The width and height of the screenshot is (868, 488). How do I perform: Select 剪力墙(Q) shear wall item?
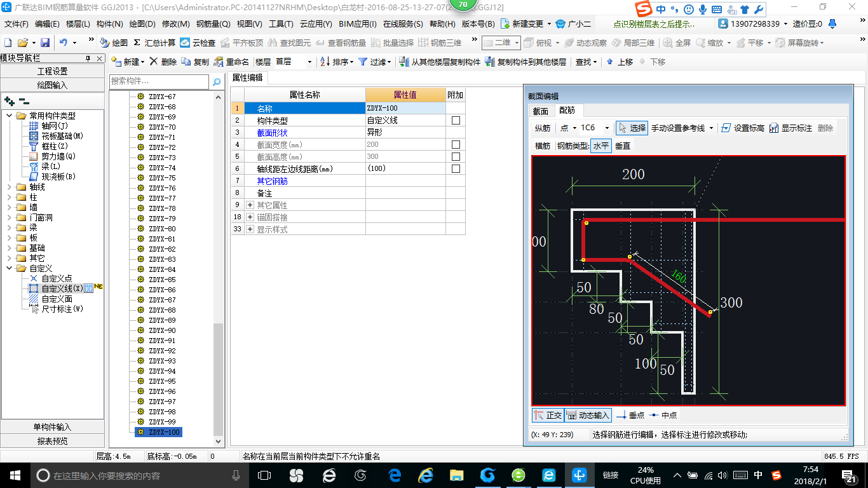(53, 156)
